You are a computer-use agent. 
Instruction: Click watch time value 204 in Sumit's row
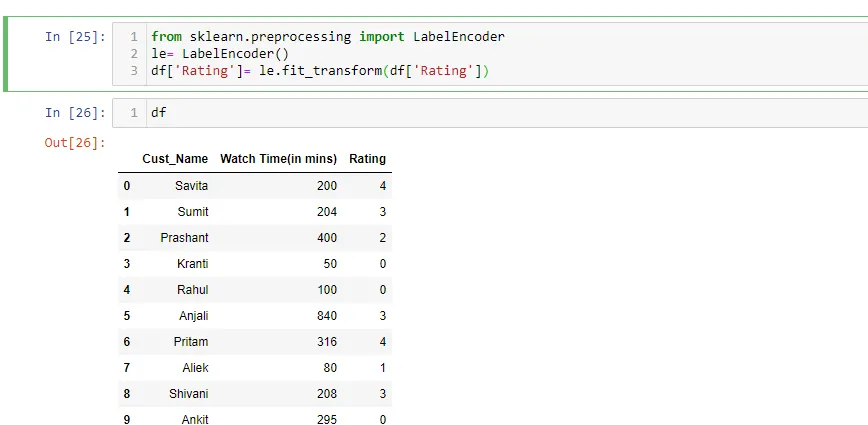tap(327, 211)
